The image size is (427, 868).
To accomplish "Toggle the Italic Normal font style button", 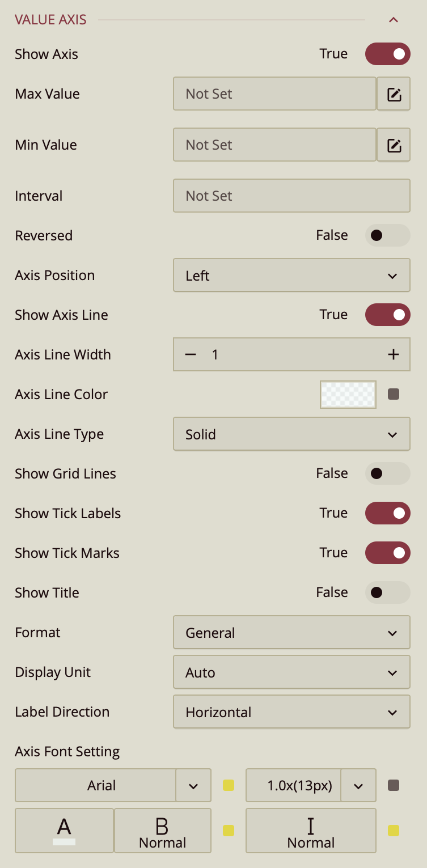I will (311, 831).
